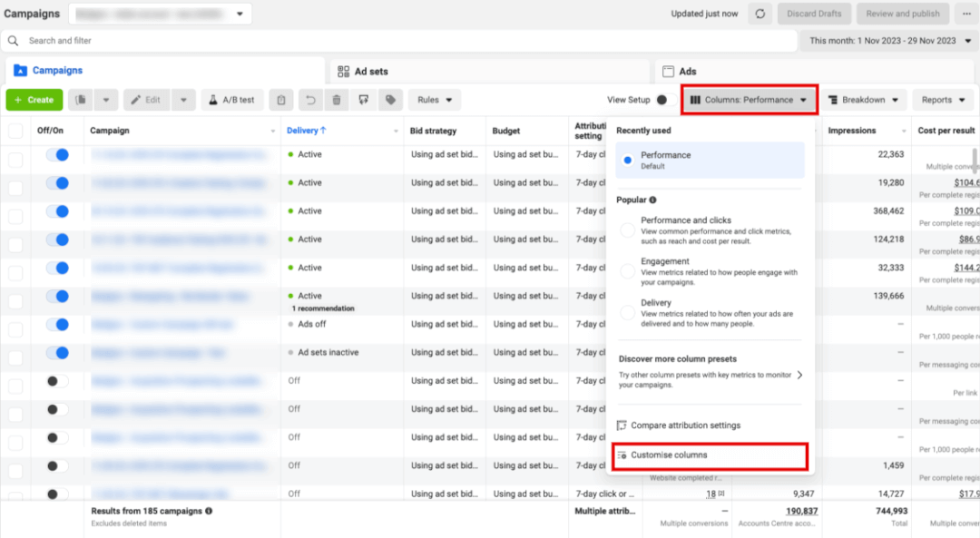Open dropdown arrow next to duplicate icon
The width and height of the screenshot is (980, 538).
[105, 100]
